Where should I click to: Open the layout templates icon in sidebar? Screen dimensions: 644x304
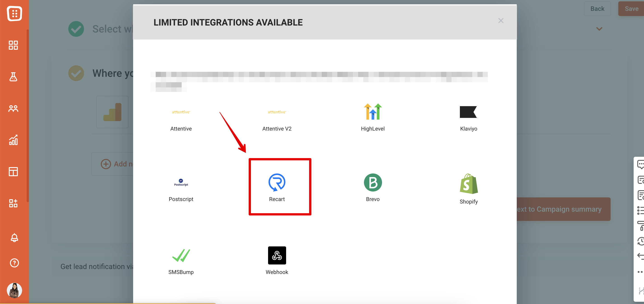click(x=13, y=172)
